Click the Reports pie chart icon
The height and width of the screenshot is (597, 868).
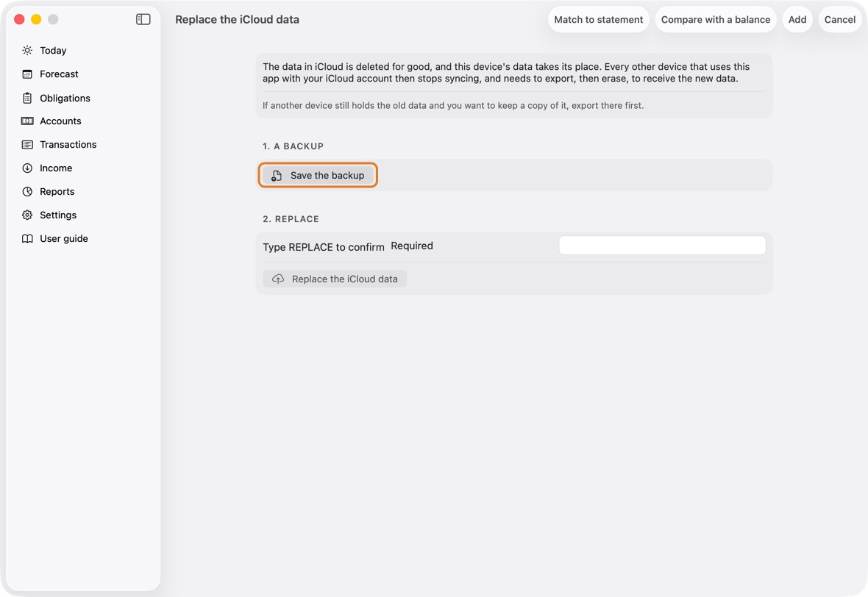(27, 191)
